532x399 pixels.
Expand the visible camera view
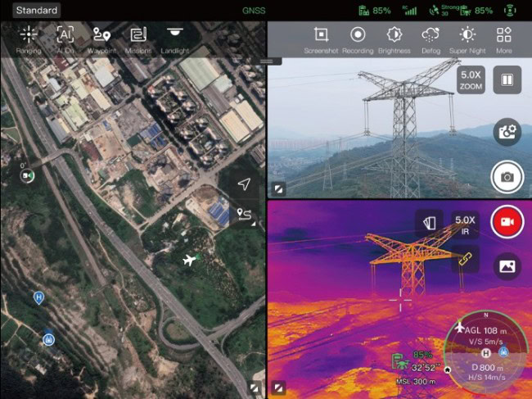pos(278,189)
